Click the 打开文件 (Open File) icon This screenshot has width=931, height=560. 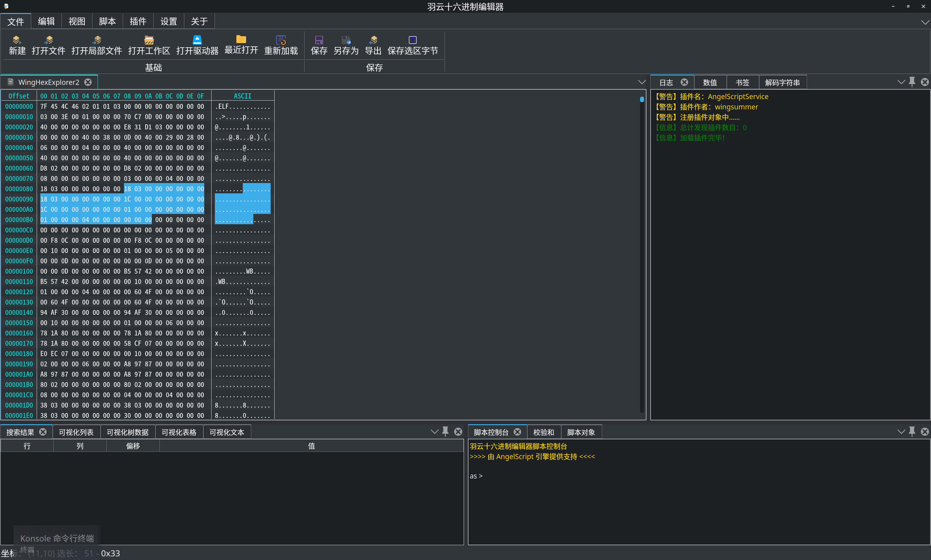48,45
